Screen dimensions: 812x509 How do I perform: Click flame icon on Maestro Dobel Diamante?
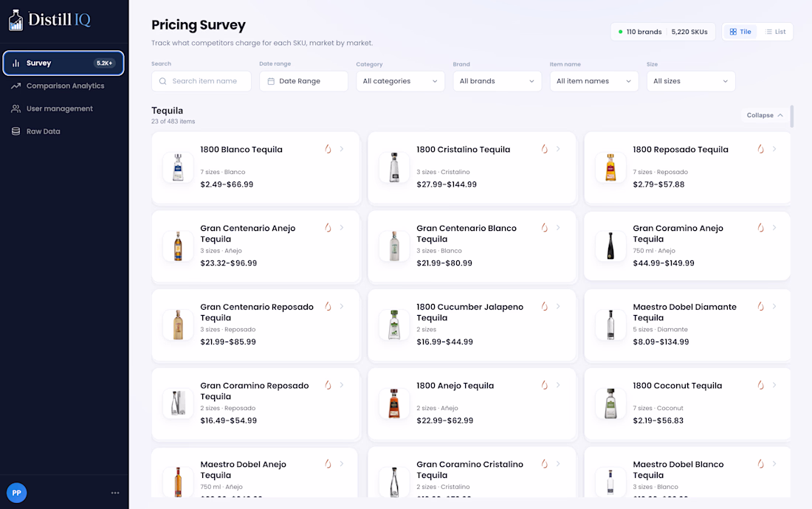[760, 306]
